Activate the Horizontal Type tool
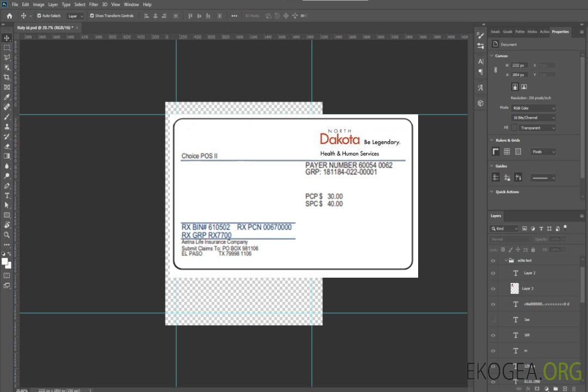This screenshot has width=588, height=392. pyautogui.click(x=7, y=195)
